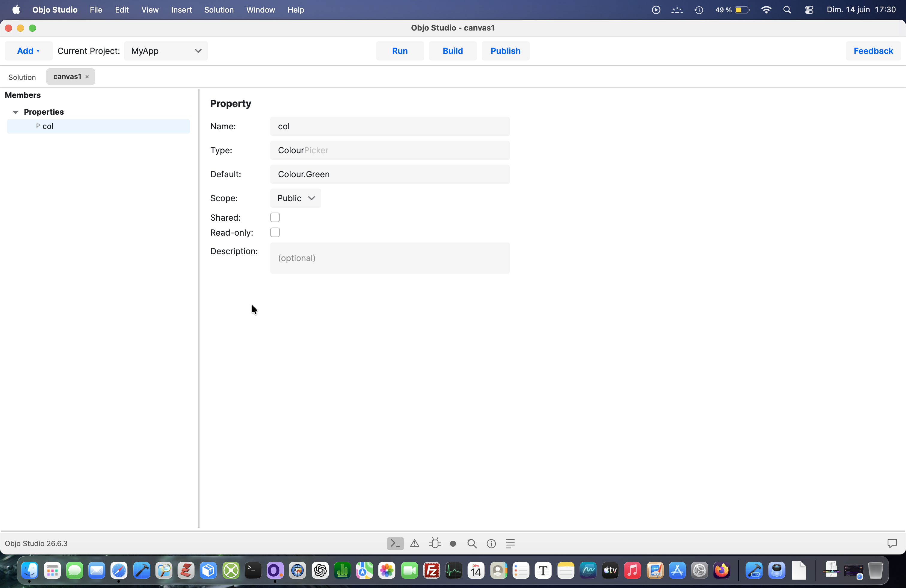Viewport: 906px width, 588px height.
Task: Open the Window menu
Action: click(260, 10)
